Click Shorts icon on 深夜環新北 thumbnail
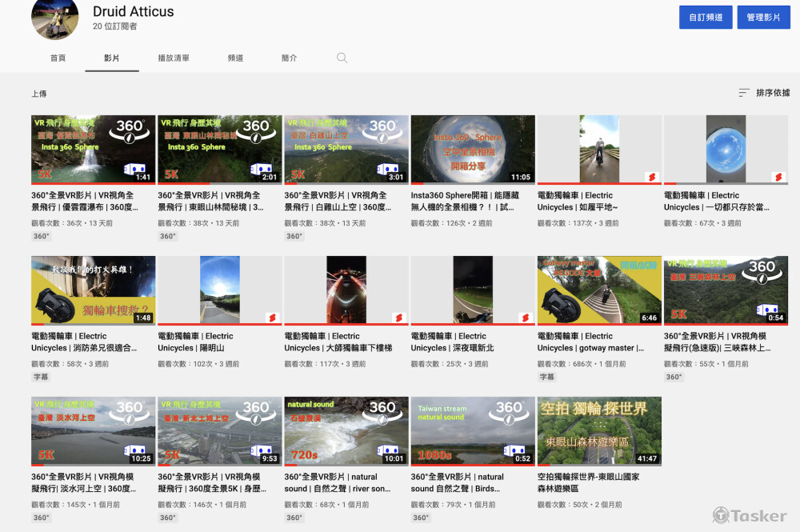The width and height of the screenshot is (800, 532). coord(524,318)
